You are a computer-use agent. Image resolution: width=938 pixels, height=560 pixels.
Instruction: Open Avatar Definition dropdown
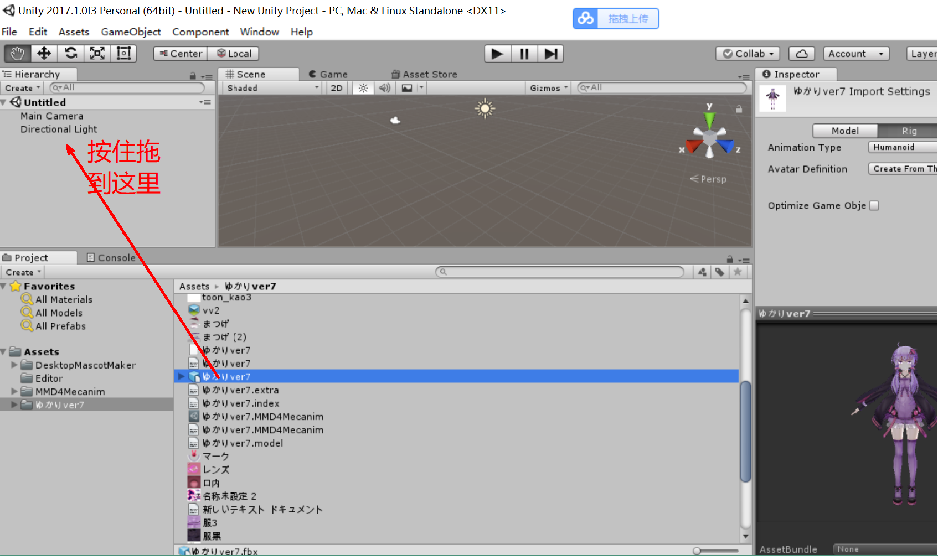coord(903,169)
